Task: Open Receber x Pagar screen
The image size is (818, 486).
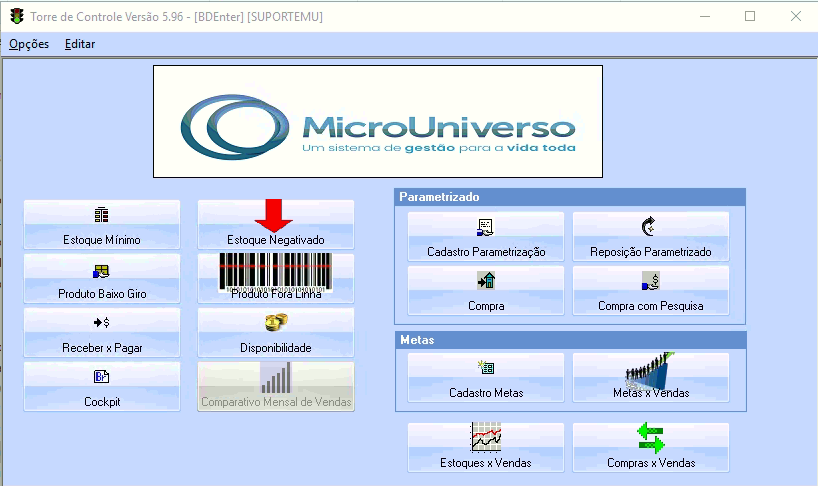Action: (101, 332)
